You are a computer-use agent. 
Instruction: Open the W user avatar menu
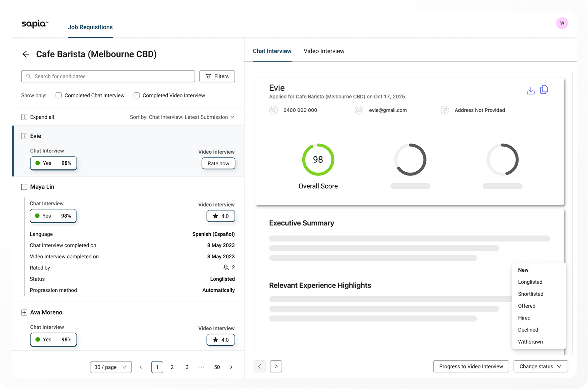pos(562,23)
